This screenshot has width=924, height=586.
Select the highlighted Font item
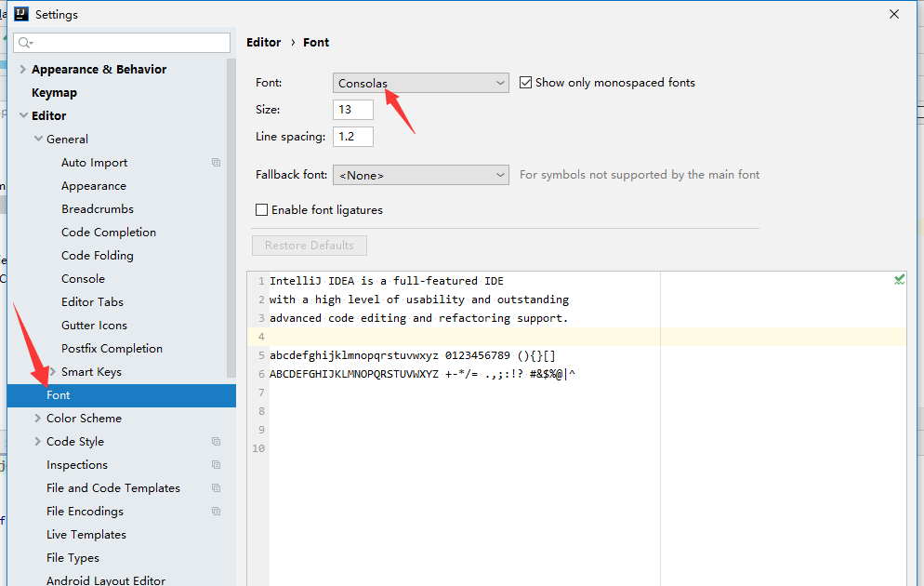(122, 395)
